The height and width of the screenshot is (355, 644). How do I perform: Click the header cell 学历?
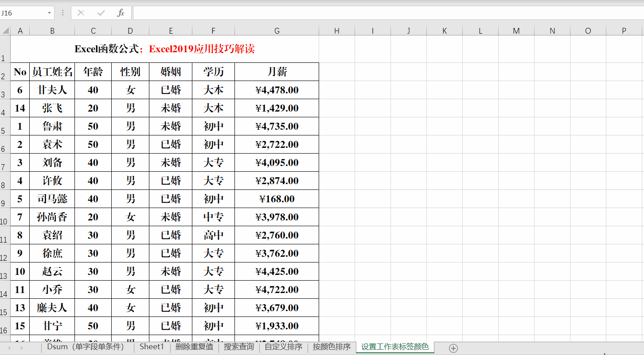(x=213, y=72)
